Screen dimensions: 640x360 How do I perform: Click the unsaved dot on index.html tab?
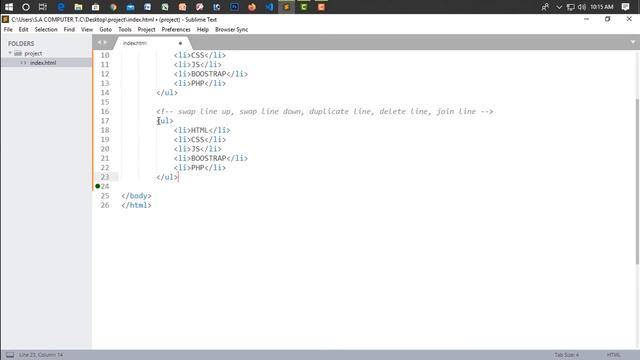(x=180, y=43)
